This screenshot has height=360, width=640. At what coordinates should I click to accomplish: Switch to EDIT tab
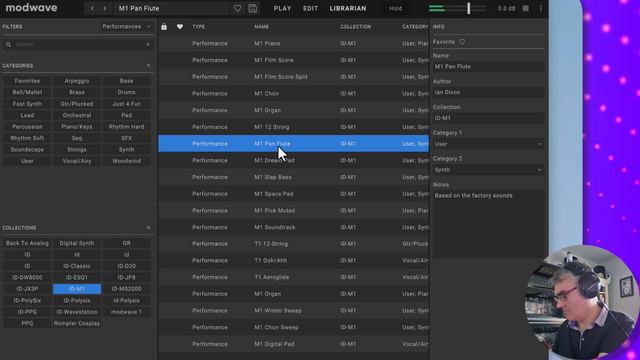[x=310, y=8]
